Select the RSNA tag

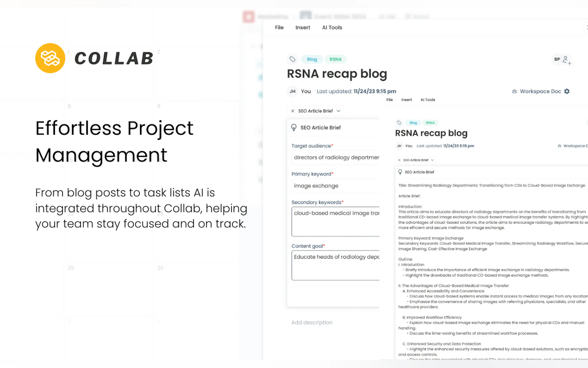point(335,59)
